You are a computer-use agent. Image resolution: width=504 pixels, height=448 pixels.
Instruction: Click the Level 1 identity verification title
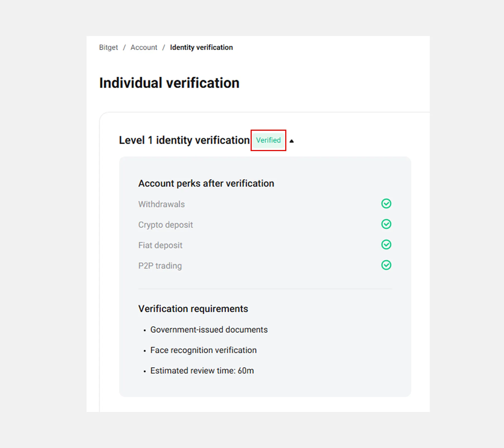(184, 140)
